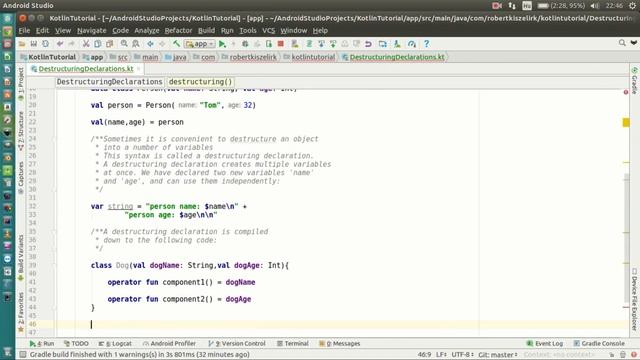Click the Search Everywhere magnifier icon
Image resolution: width=640 pixels, height=360 pixels.
click(x=622, y=42)
